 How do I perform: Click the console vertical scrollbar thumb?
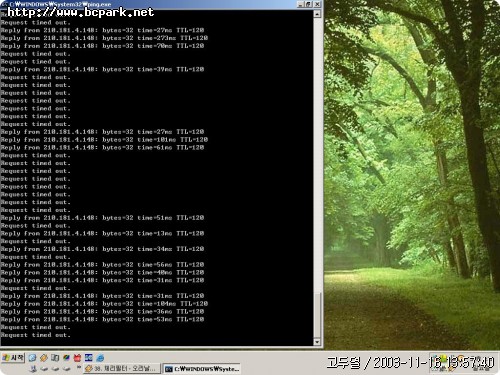(x=317, y=315)
